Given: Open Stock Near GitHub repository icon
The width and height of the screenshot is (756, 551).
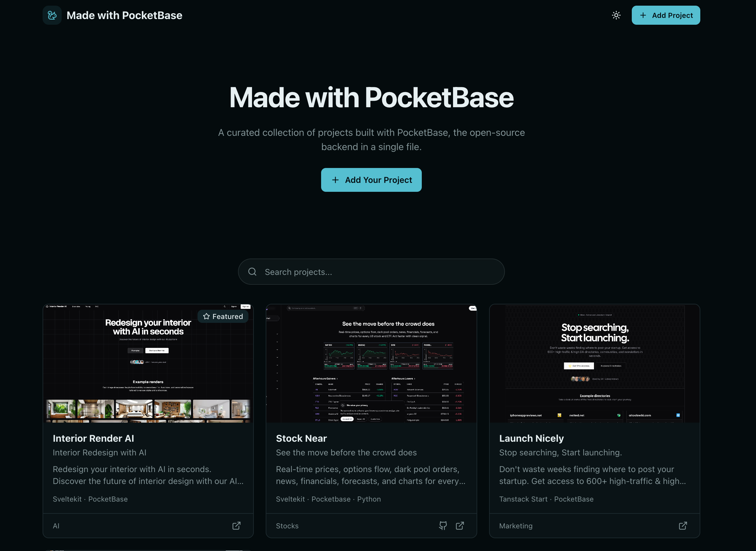Looking at the screenshot, I should 443,526.
